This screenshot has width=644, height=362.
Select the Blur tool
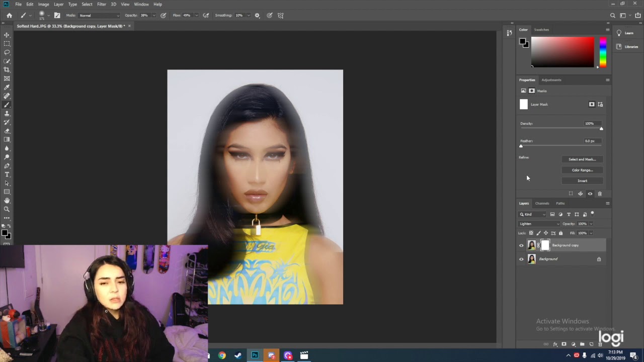(x=7, y=148)
